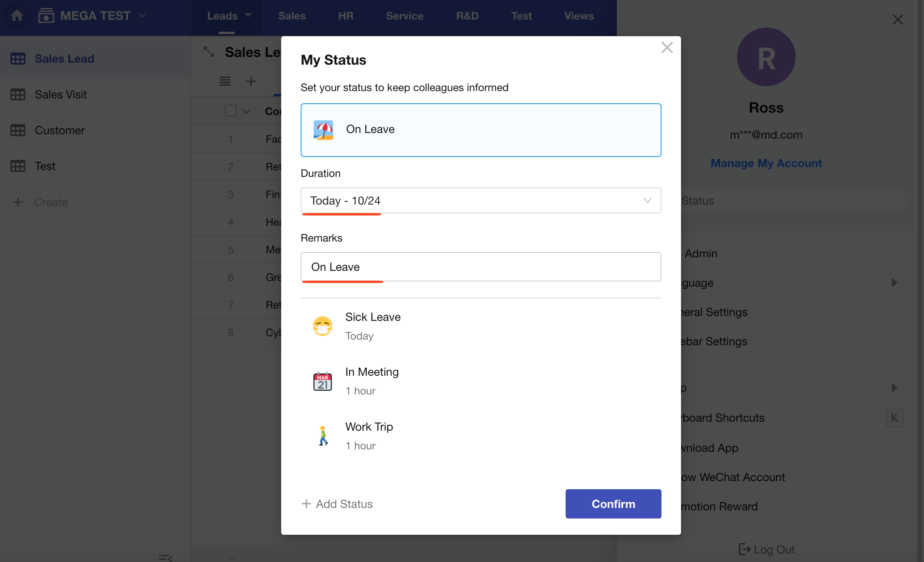Click the Remarks text field
The width and height of the screenshot is (924, 562).
(x=481, y=267)
